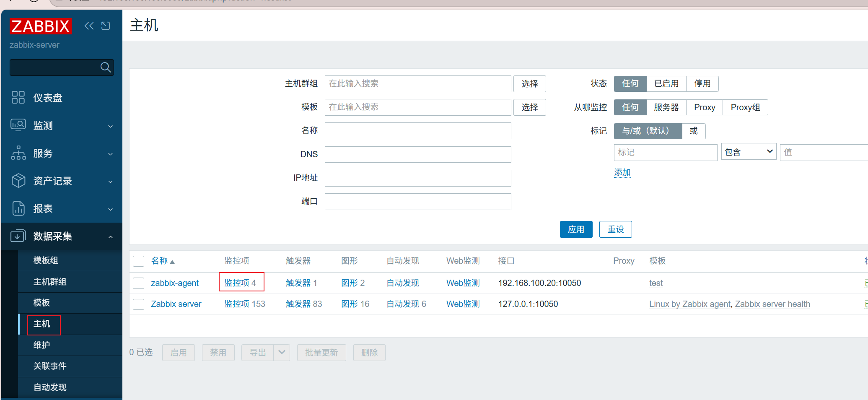Expand the 报表 menu chevron
This screenshot has width=868, height=400.
click(111, 209)
